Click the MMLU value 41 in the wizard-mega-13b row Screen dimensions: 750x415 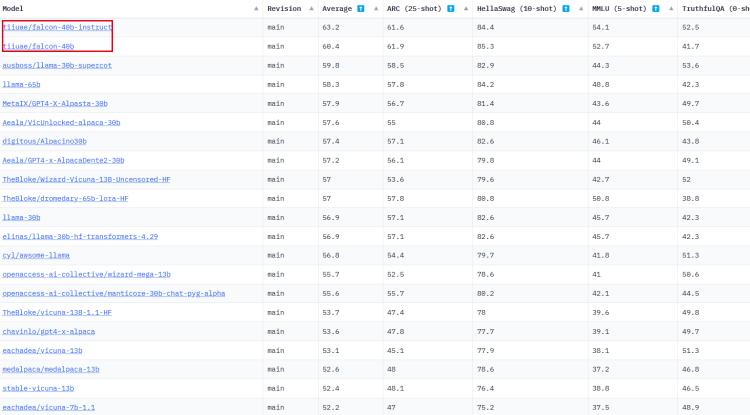click(x=596, y=274)
